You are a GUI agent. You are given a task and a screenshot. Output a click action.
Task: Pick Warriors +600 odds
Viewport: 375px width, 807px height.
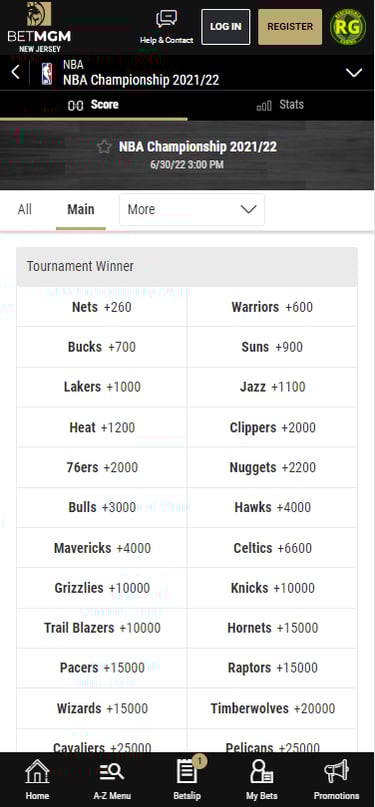coord(272,307)
